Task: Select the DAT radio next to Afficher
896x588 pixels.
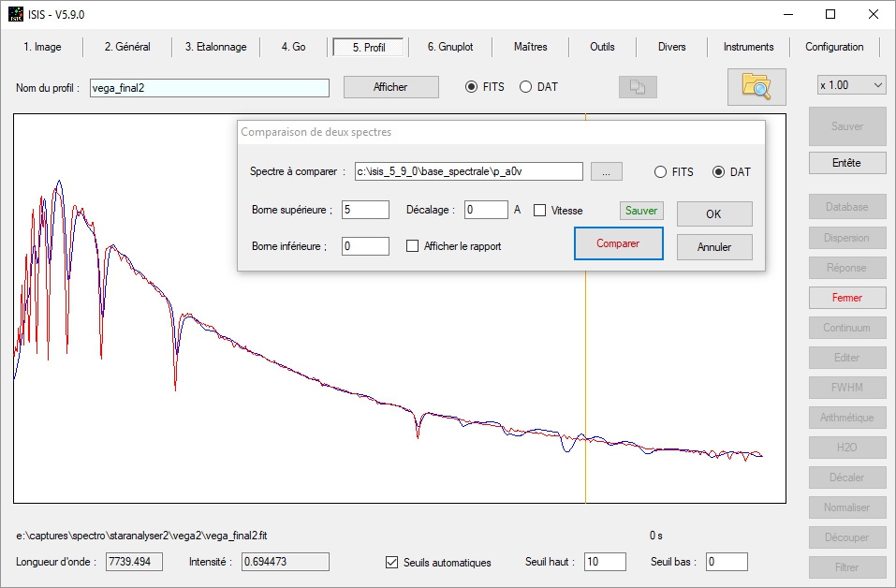Action: pos(526,87)
